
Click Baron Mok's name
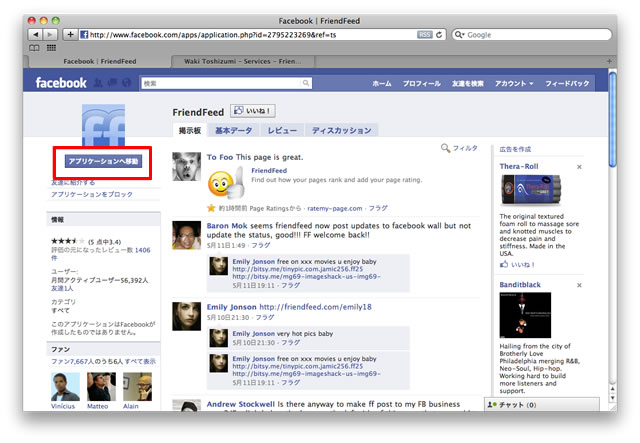click(x=227, y=226)
